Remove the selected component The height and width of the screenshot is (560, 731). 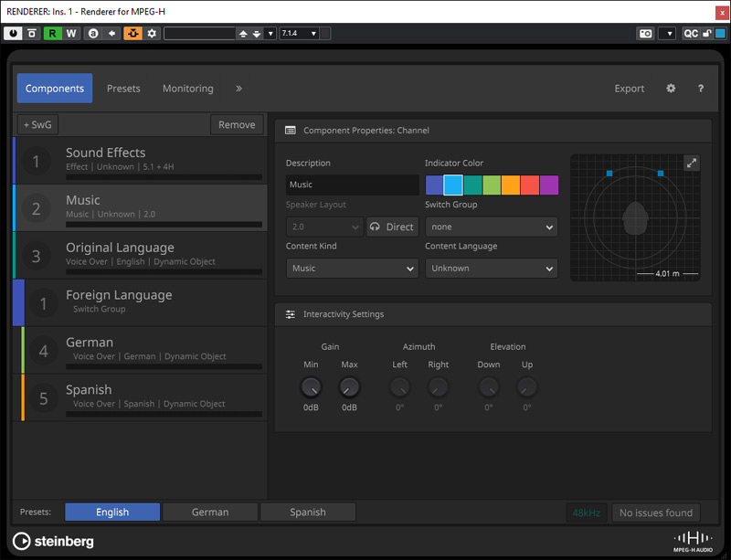tap(237, 124)
